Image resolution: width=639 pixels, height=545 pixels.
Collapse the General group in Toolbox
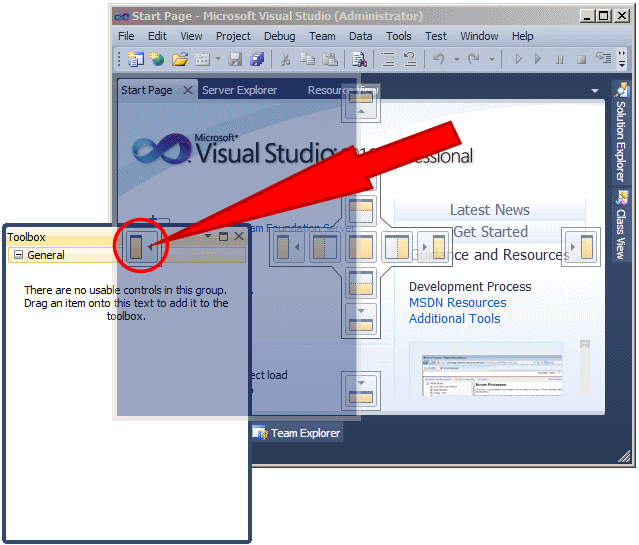click(18, 255)
